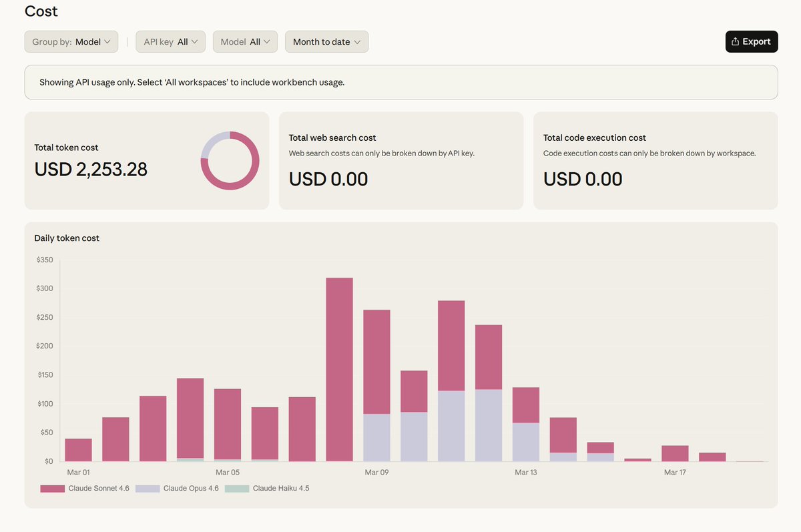Toggle Claude Opus 4.6 legend entry

pyautogui.click(x=177, y=489)
